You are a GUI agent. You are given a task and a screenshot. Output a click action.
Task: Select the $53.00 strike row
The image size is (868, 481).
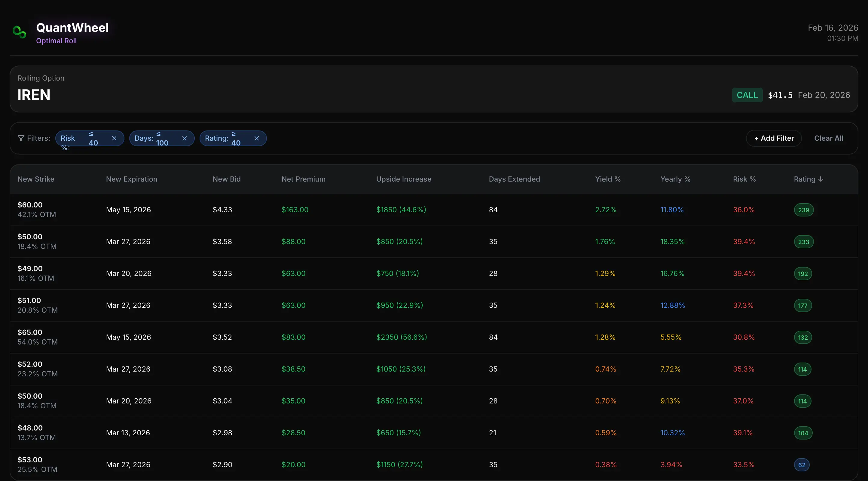click(x=434, y=464)
